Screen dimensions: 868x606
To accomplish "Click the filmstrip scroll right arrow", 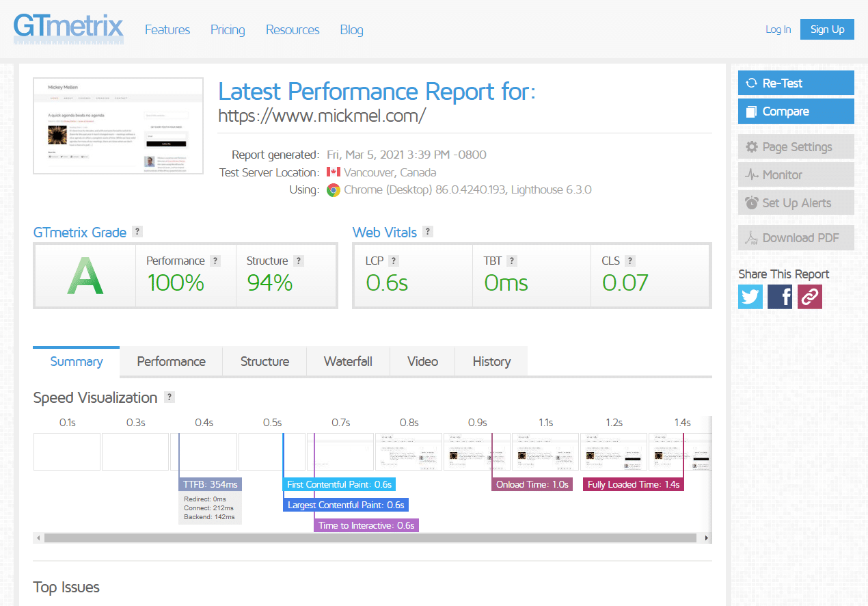I will click(x=707, y=538).
